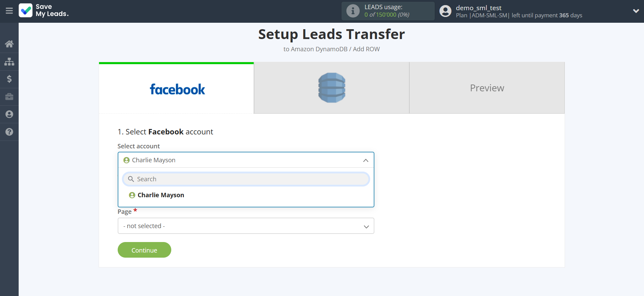
Task: Open connections sitemap icon in sidebar
Action: pyautogui.click(x=9, y=61)
